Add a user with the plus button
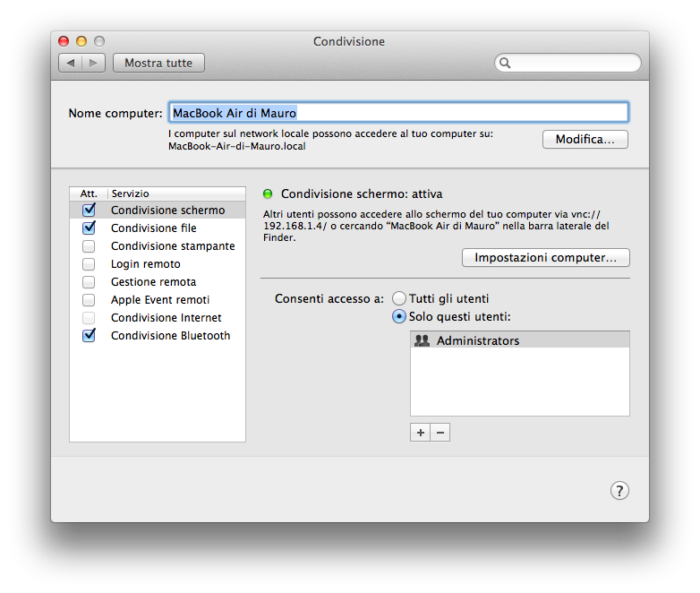The height and width of the screenshot is (593, 700). (x=420, y=433)
